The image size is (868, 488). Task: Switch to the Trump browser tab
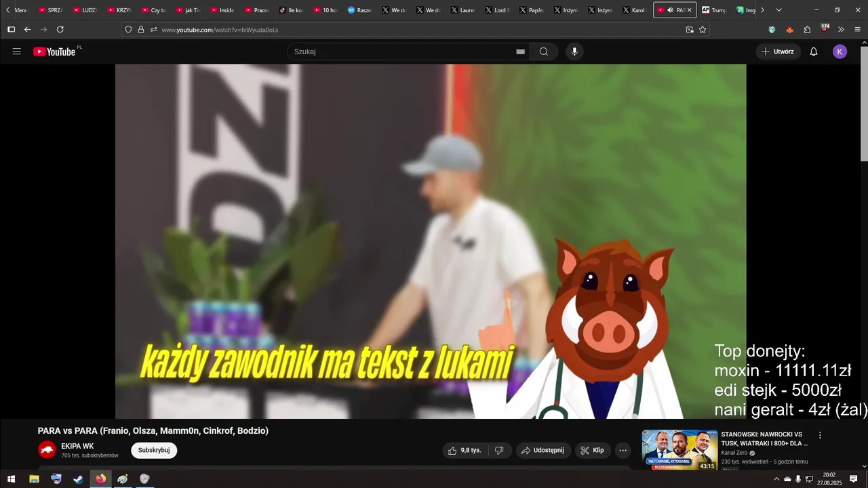tap(714, 10)
